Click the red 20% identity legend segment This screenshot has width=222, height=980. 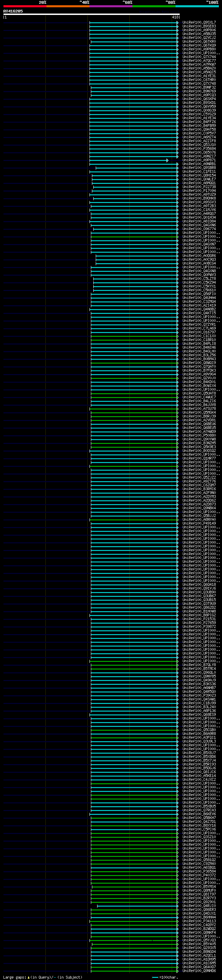(x=25, y=6)
